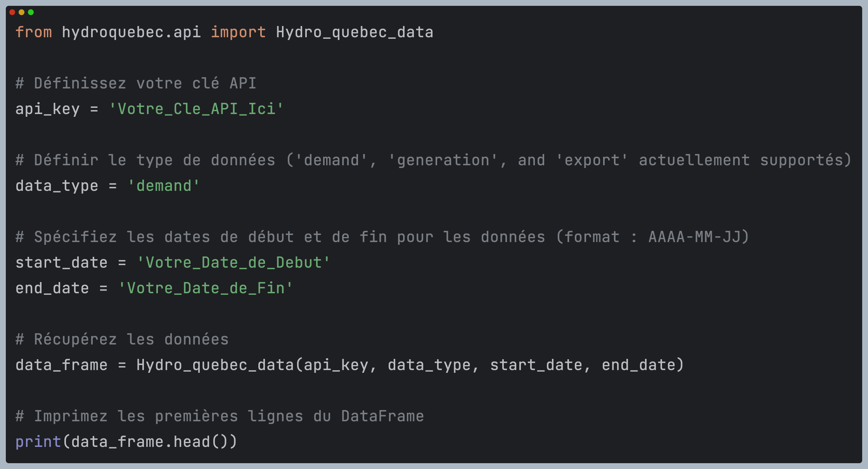Screen dimensions: 868x469
Task: Click the 'data_type' variable assignment name
Action: (57, 186)
